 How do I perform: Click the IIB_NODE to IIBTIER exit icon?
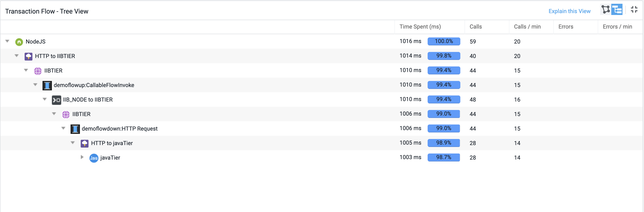point(56,100)
